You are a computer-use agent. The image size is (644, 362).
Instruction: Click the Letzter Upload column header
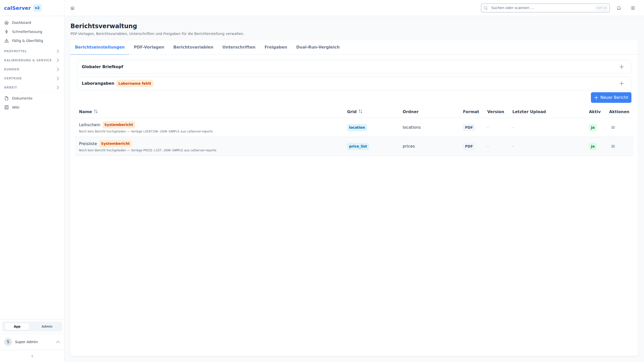pyautogui.click(x=529, y=112)
